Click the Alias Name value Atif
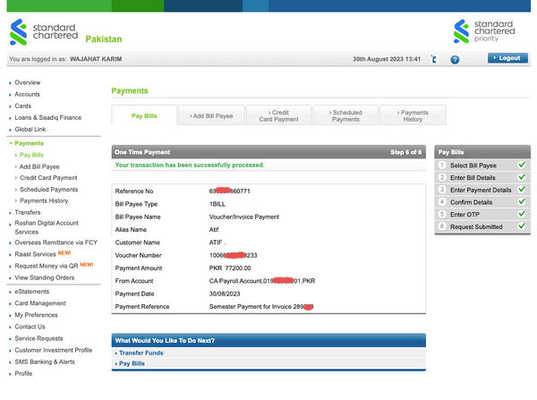Screen dimensions: 537x400 tap(214, 230)
